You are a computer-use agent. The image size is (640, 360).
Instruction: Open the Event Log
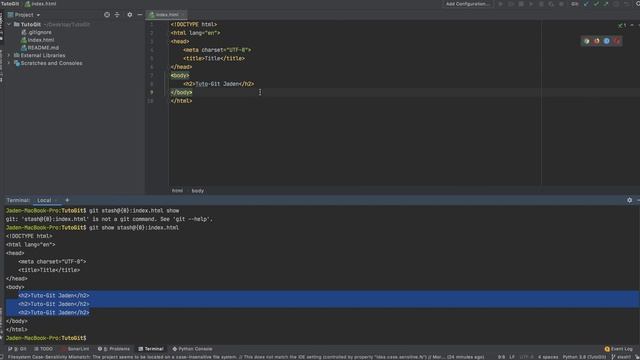click(618, 349)
